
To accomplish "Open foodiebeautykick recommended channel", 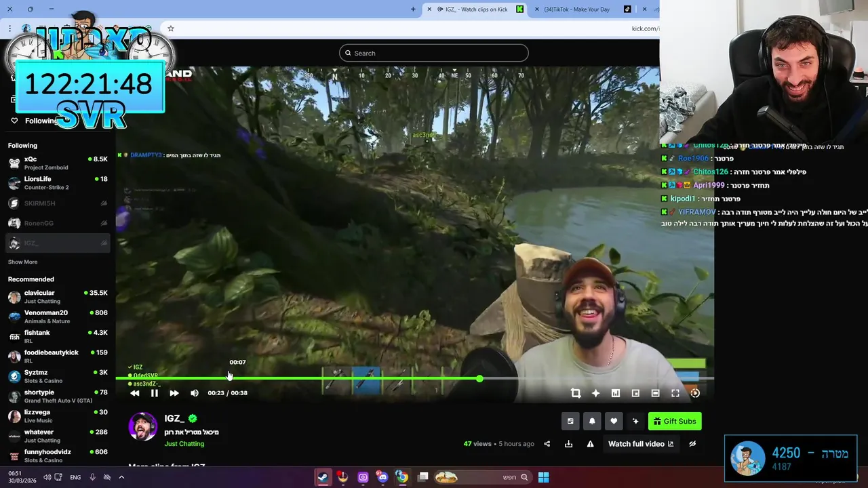I will 58,357.
